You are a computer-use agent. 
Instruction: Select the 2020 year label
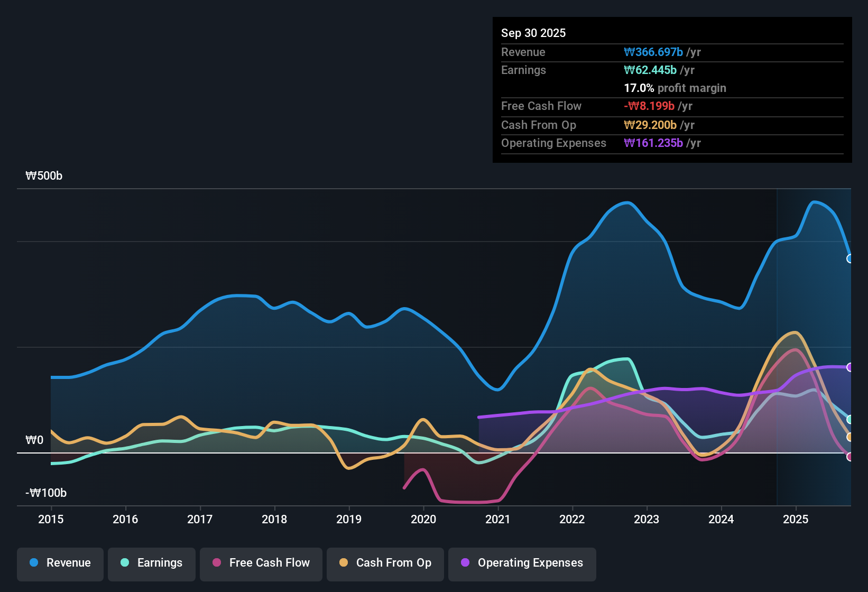click(423, 520)
